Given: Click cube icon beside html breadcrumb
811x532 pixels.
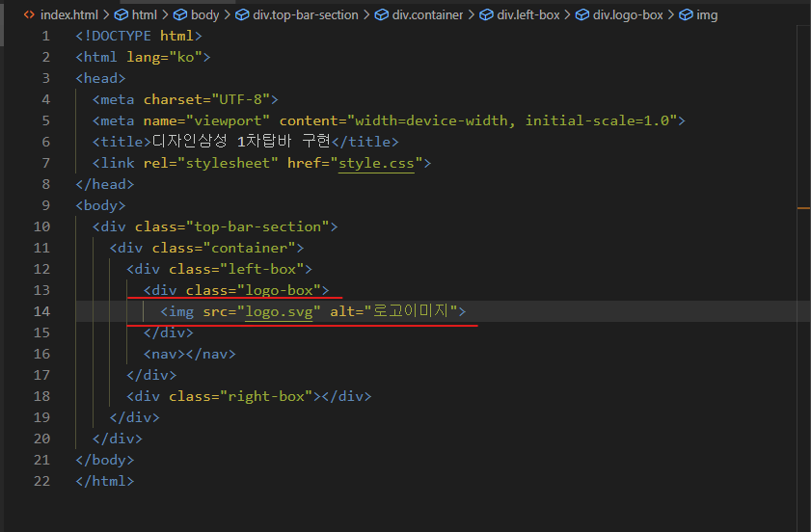Looking at the screenshot, I should (x=122, y=15).
